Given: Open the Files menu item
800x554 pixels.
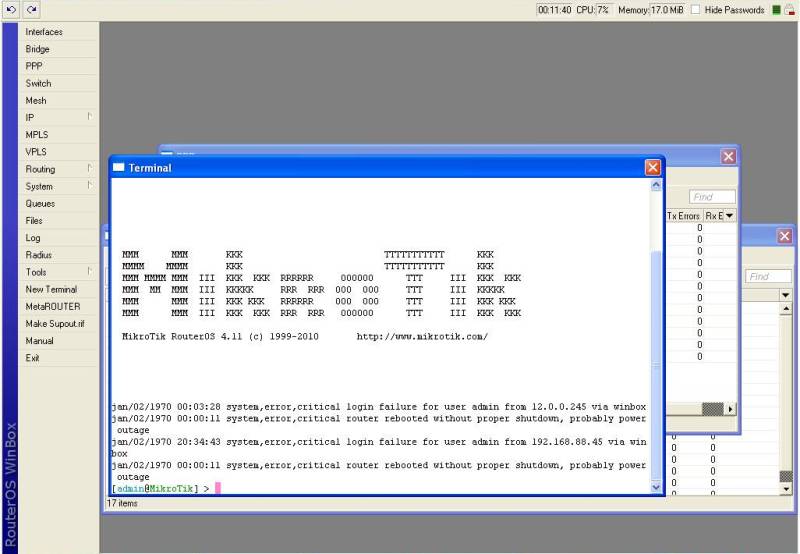Looking at the screenshot, I should pos(34,220).
